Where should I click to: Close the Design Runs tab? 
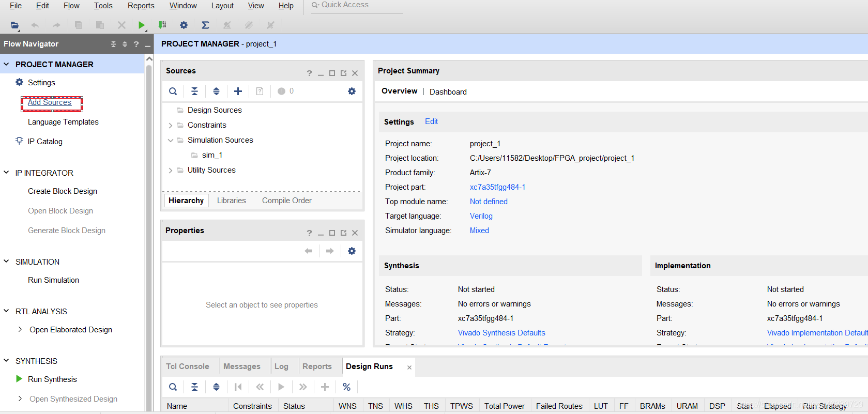coord(409,367)
